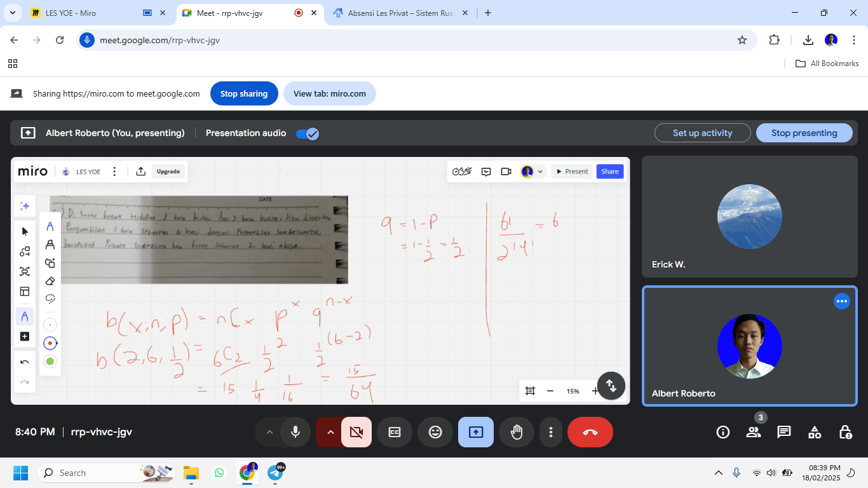Open more options three dots in Meet controls
Screen dimensions: 868x488
pos(551,432)
